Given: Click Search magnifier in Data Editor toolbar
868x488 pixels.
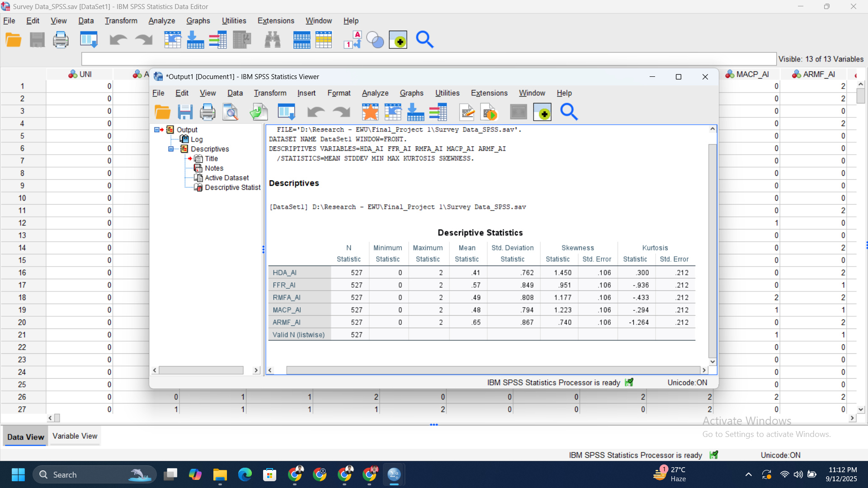Looking at the screenshot, I should coord(425,40).
